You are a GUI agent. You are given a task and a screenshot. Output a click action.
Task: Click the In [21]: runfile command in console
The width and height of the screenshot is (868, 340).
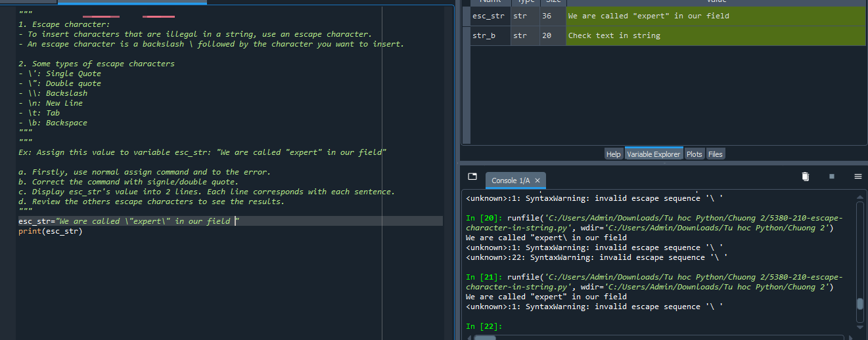click(x=654, y=282)
